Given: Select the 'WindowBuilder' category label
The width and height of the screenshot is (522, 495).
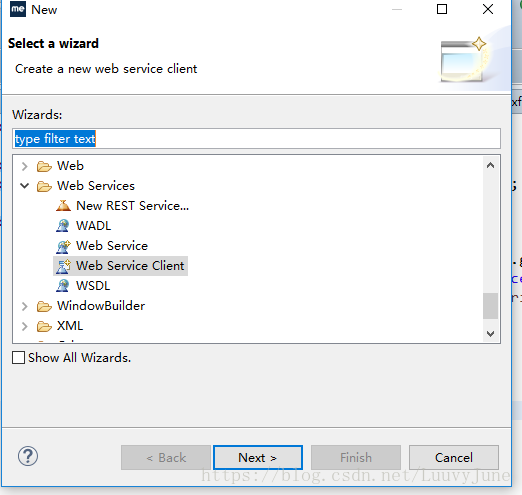Looking at the screenshot, I should pyautogui.click(x=101, y=306).
